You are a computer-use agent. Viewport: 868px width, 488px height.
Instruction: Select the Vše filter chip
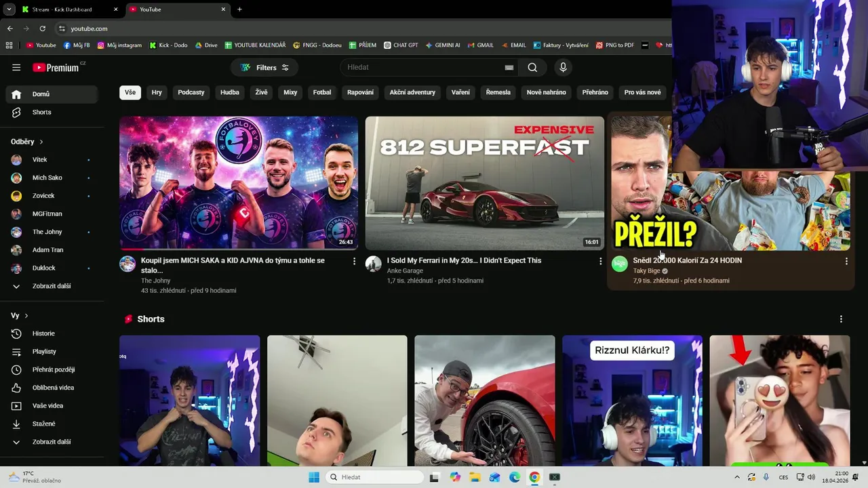(x=130, y=92)
